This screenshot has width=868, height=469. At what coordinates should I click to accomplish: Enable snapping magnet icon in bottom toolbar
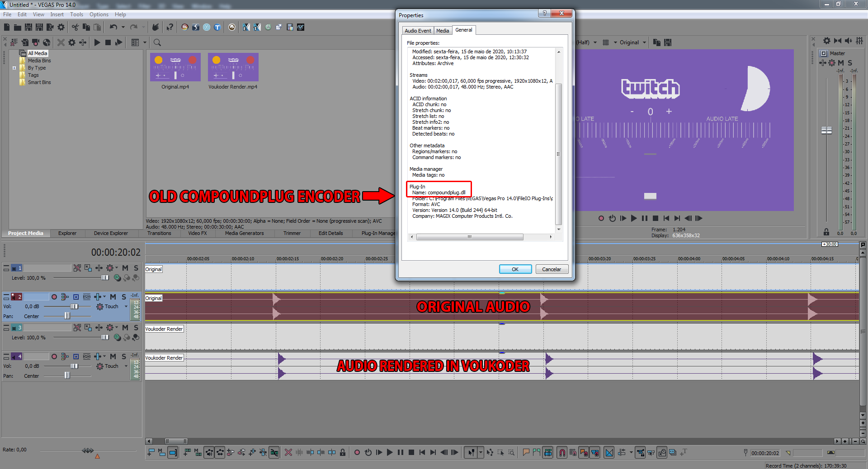point(562,452)
